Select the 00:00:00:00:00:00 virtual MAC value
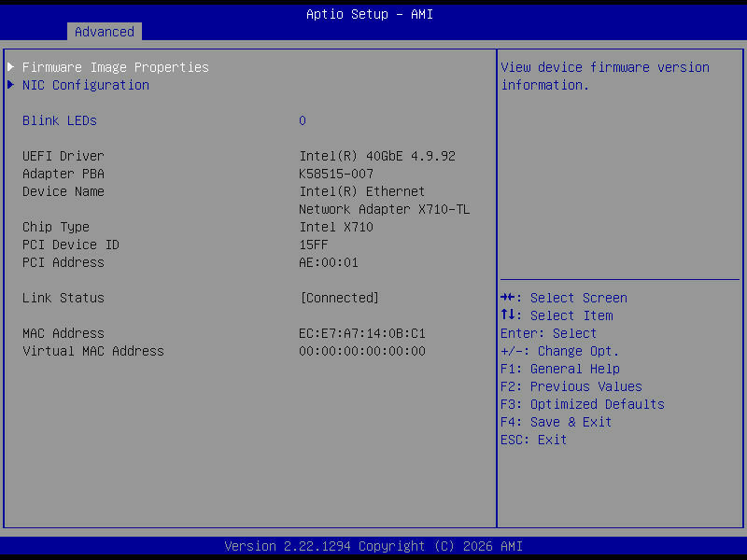This screenshot has height=560, width=747. click(x=362, y=351)
